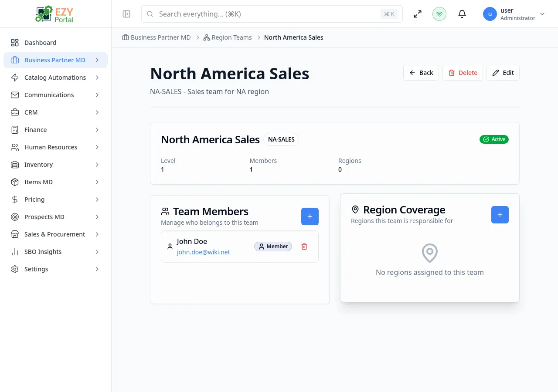Image resolution: width=558 pixels, height=392 pixels.
Task: Delete the North America Sales team
Action: point(463,73)
